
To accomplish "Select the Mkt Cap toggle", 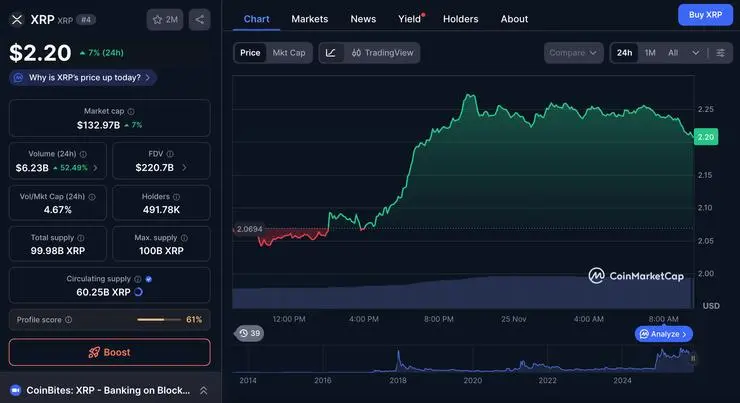I will (x=289, y=53).
